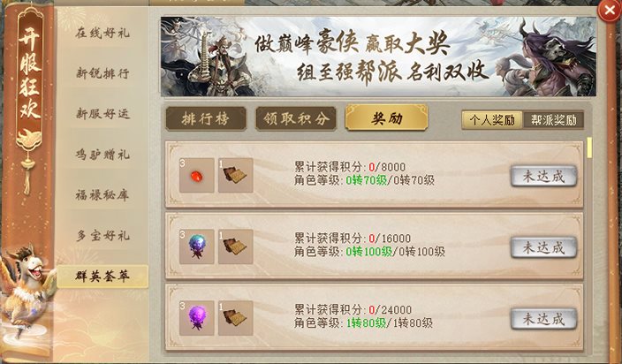Go to 福禄秘库 sidebar entry
This screenshot has height=364, width=622.
pos(102,195)
